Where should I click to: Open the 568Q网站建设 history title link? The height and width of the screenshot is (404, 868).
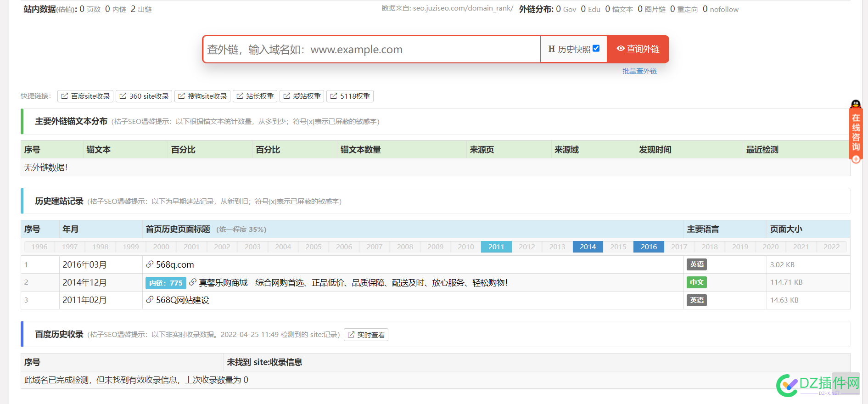coord(183,300)
